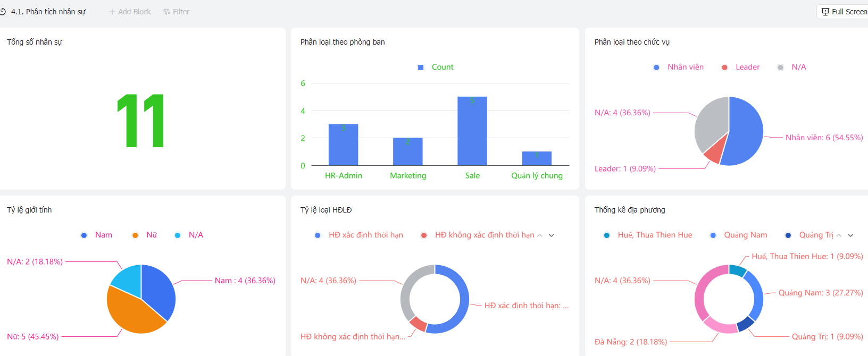Click the Full Screen presentation icon
Image resolution: width=868 pixels, height=356 pixels.
pyautogui.click(x=825, y=12)
